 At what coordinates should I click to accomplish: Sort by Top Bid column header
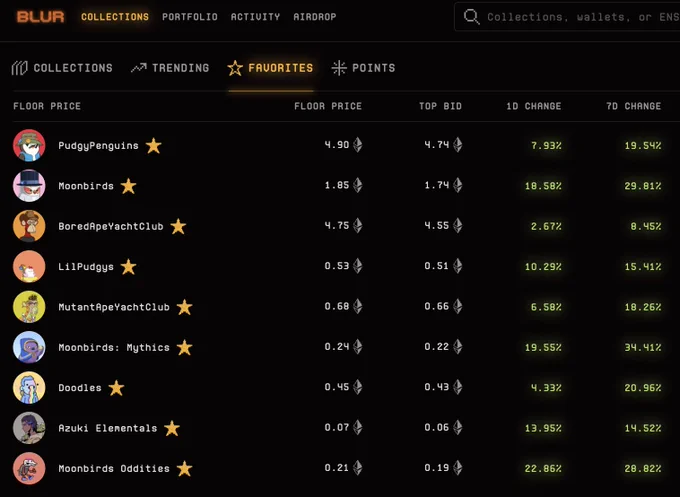click(x=440, y=106)
